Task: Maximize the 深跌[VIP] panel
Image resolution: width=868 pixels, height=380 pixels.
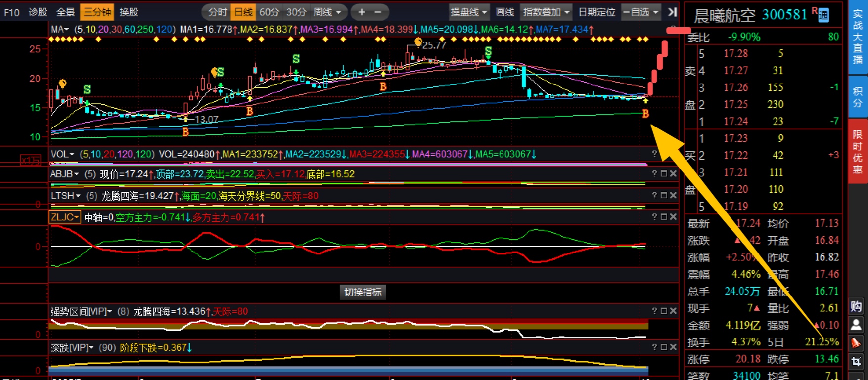Action: click(x=664, y=347)
